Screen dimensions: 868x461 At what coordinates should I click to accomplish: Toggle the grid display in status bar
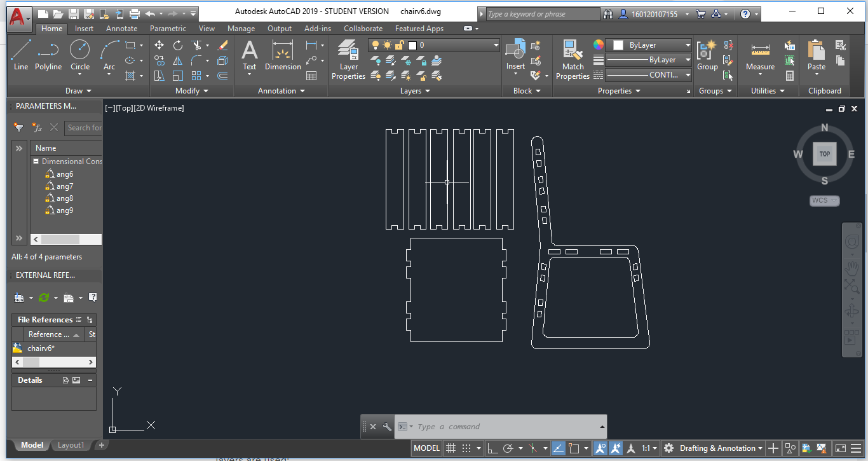pos(451,448)
